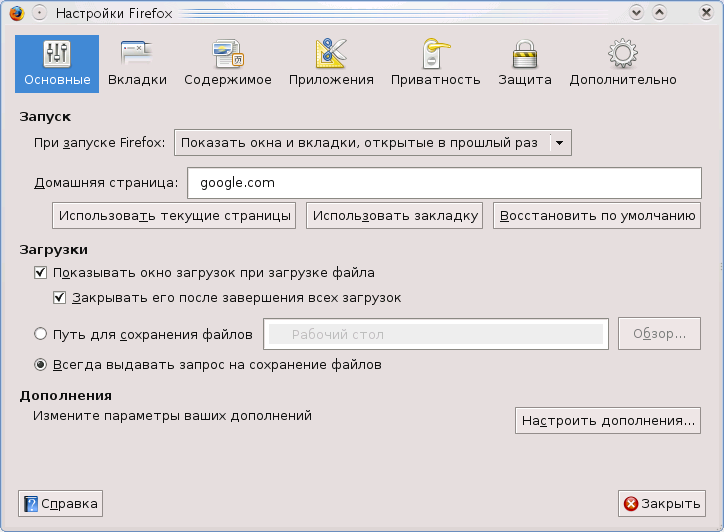The width and height of the screenshot is (724, 532).
Task: Click Восстановить по умолчанию button
Action: coord(597,216)
